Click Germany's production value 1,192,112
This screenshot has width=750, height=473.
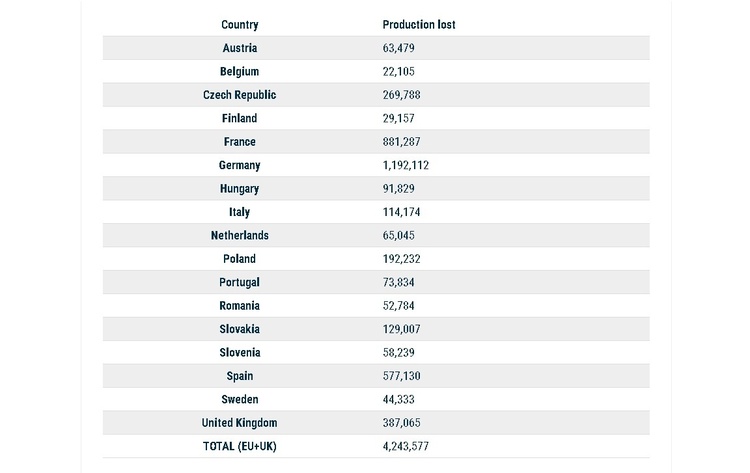[x=406, y=165]
